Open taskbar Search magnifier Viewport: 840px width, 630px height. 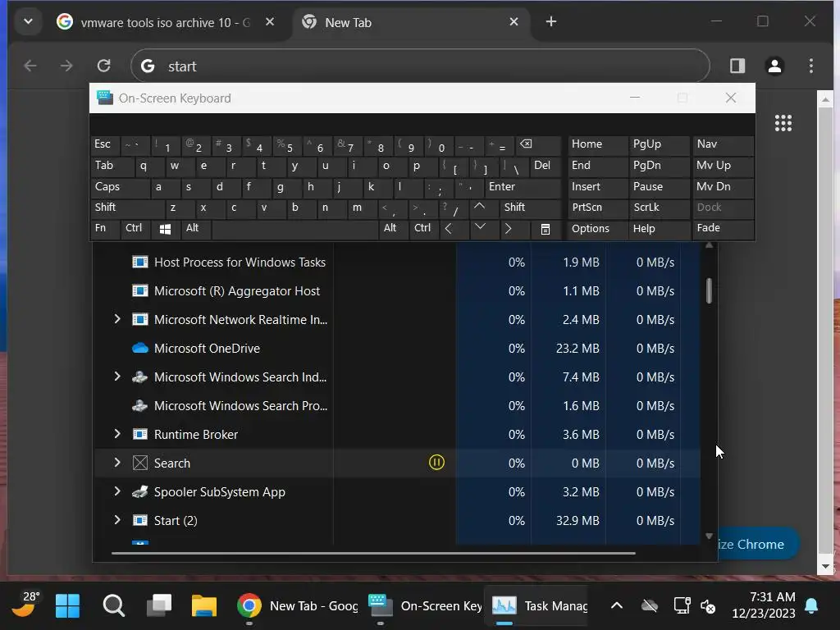pyautogui.click(x=113, y=606)
